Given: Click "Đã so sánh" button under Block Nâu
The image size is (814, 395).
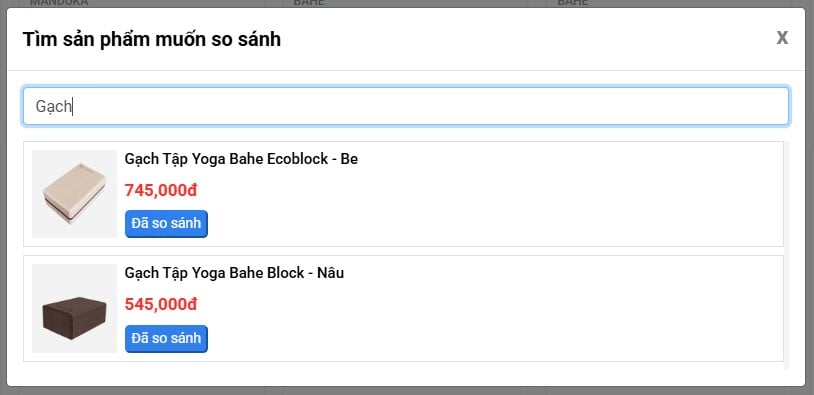Looking at the screenshot, I should coord(166,338).
